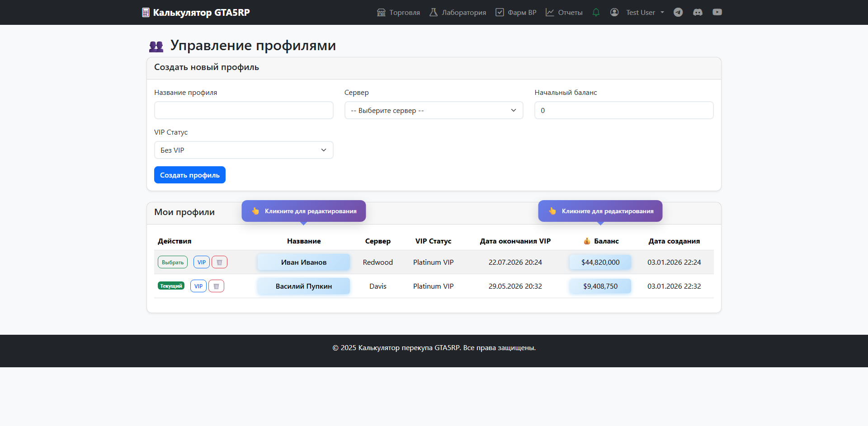Go to Фарм BP page
This screenshot has width=868, height=426.
[x=516, y=12]
